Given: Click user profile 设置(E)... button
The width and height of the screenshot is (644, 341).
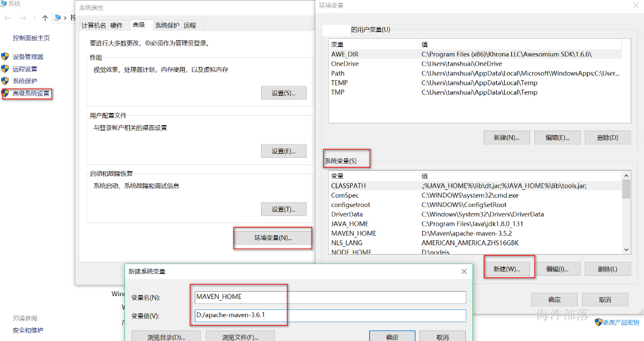Looking at the screenshot, I should click(284, 151).
